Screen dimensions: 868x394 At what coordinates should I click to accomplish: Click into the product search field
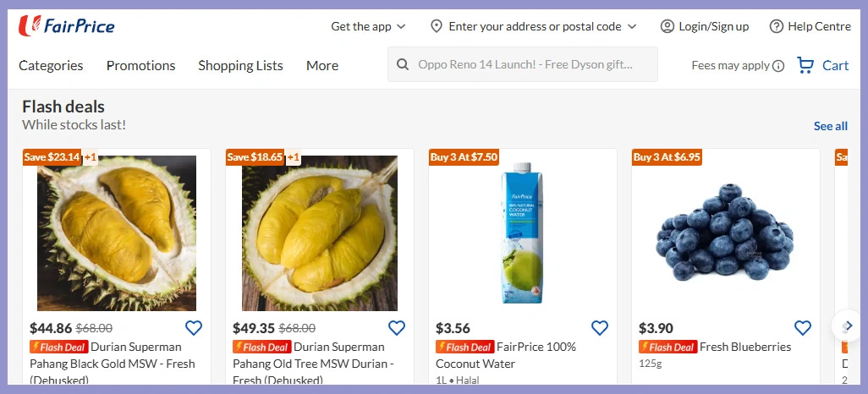[529, 64]
